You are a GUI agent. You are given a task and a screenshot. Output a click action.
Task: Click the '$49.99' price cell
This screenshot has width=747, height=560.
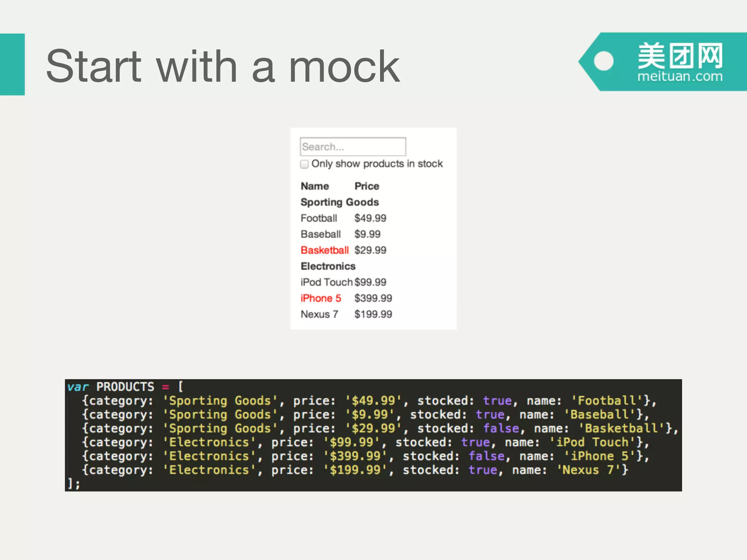[x=370, y=218]
